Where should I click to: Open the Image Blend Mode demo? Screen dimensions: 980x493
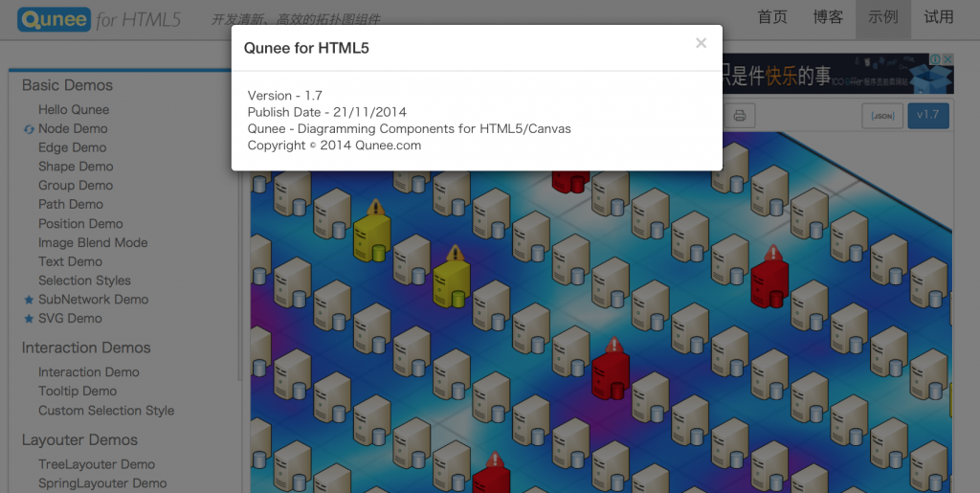(x=93, y=242)
